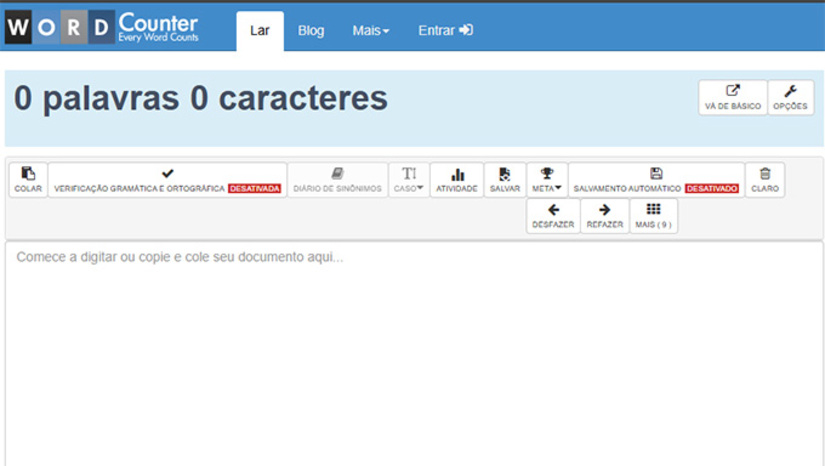825x466 pixels.
Task: Expand the Mais navigation dropdown
Action: click(x=371, y=31)
